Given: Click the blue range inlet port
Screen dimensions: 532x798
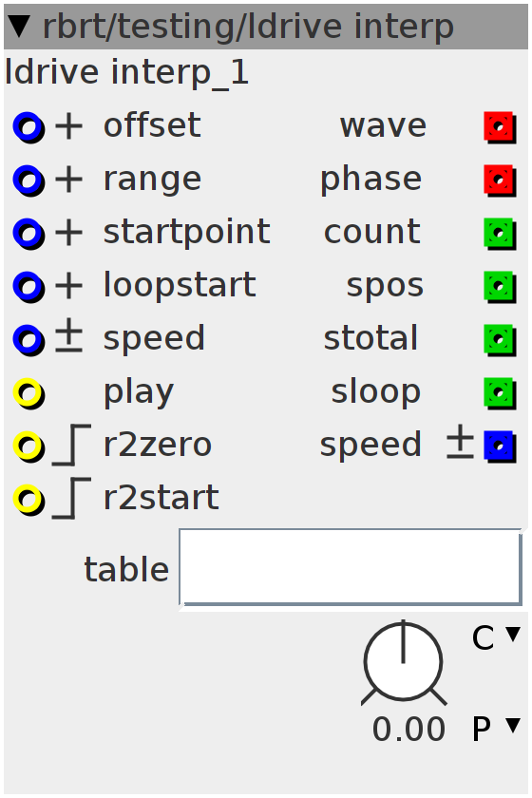Looking at the screenshot, I should pyautogui.click(x=28, y=180).
